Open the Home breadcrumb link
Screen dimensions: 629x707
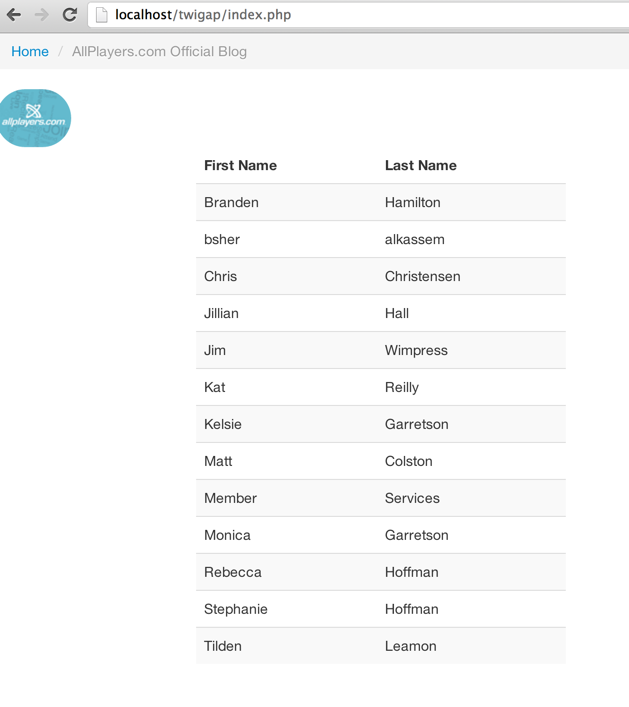(30, 51)
